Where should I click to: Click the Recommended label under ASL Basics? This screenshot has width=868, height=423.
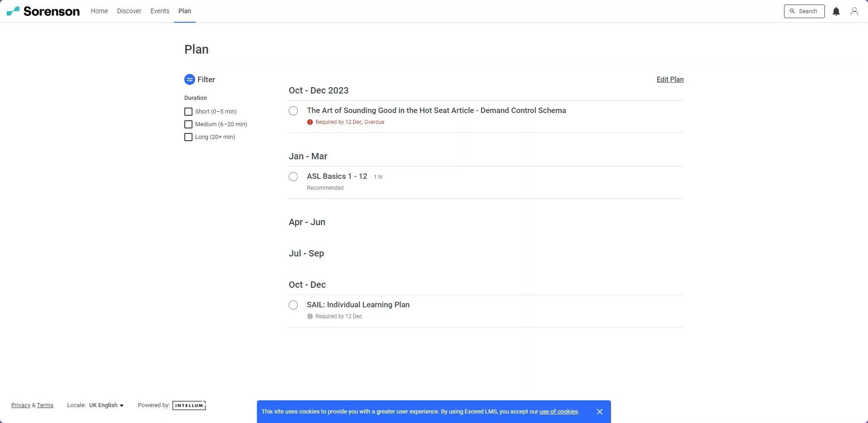click(x=325, y=188)
